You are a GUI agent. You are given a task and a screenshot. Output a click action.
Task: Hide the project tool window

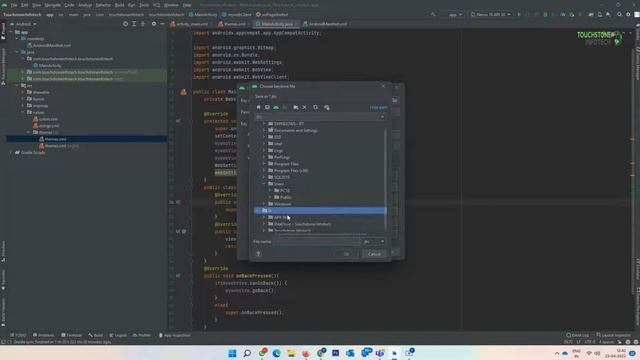(162, 24)
